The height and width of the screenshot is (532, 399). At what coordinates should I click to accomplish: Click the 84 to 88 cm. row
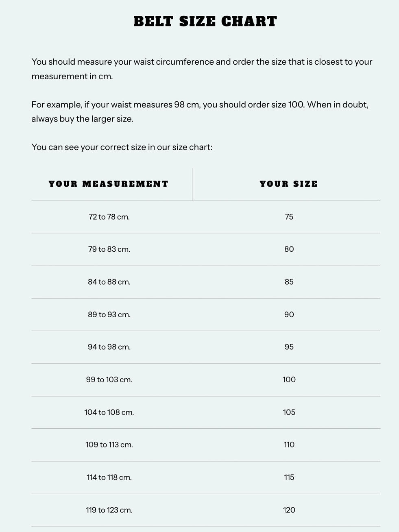coord(109,282)
